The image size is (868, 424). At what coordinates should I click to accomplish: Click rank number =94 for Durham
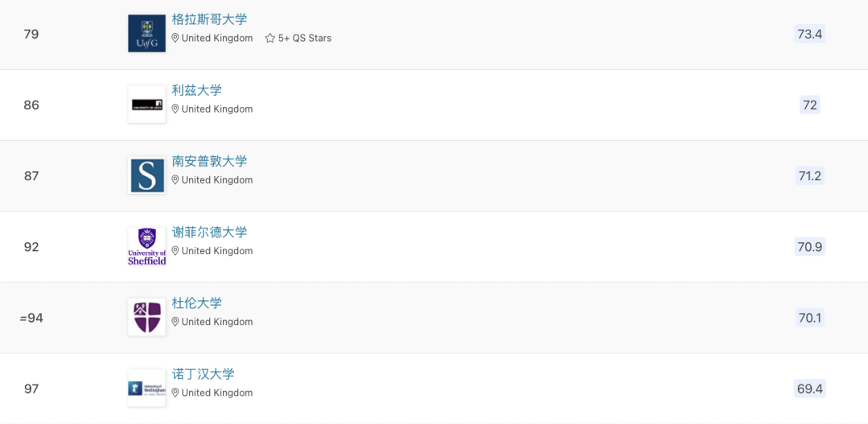pos(31,318)
